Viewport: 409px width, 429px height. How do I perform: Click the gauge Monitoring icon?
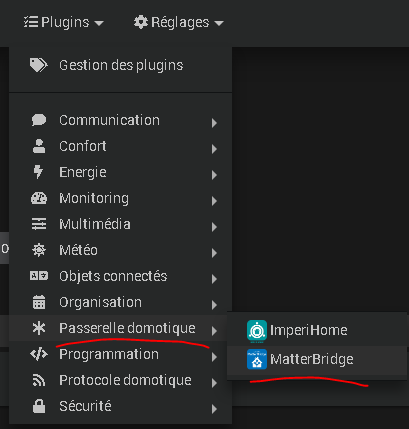(39, 198)
